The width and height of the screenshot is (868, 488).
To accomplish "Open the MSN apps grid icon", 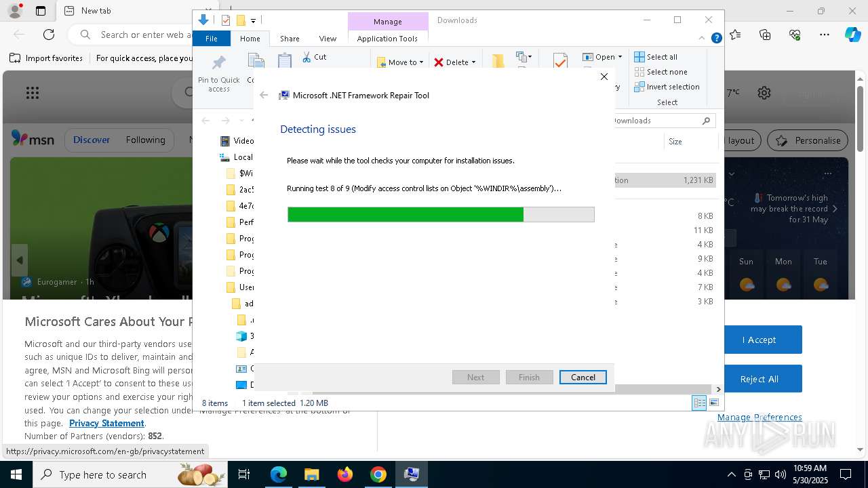I will pyautogui.click(x=32, y=93).
